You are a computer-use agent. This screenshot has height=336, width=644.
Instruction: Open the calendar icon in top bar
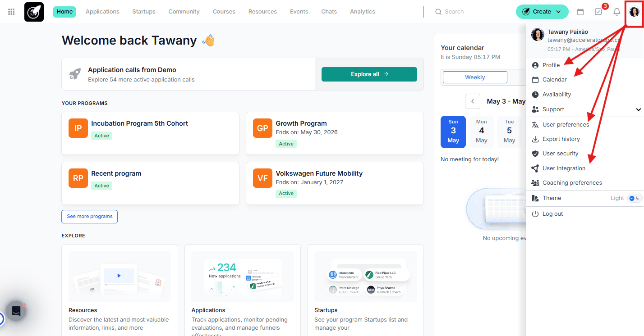[580, 12]
